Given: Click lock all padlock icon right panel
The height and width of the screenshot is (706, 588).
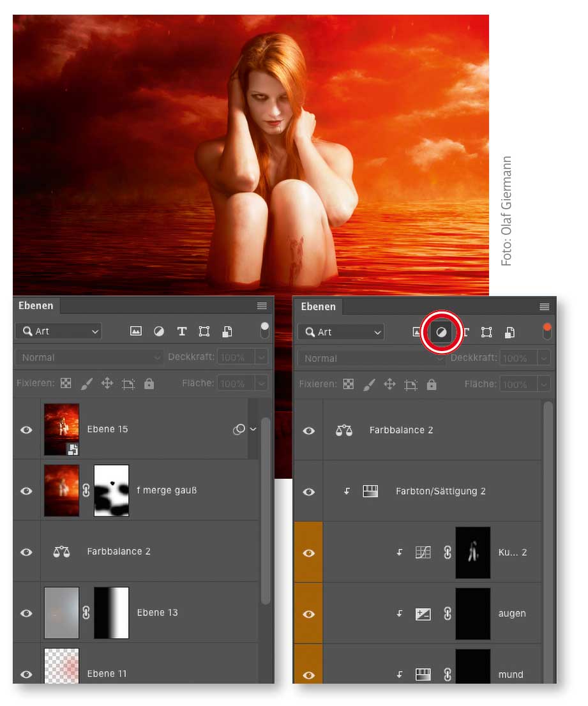Looking at the screenshot, I should 432,384.
